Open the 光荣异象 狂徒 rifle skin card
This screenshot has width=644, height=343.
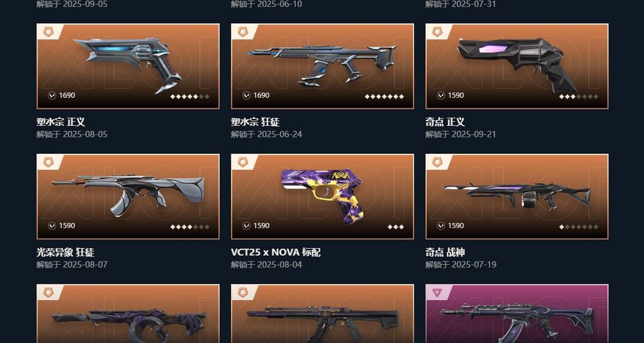click(128, 196)
